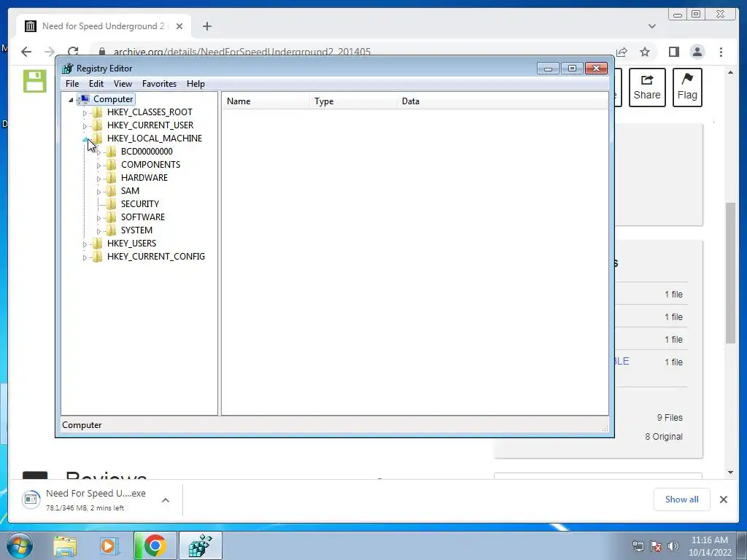The image size is (747, 560).
Task: Dismiss the downloads bar
Action: pos(724,499)
